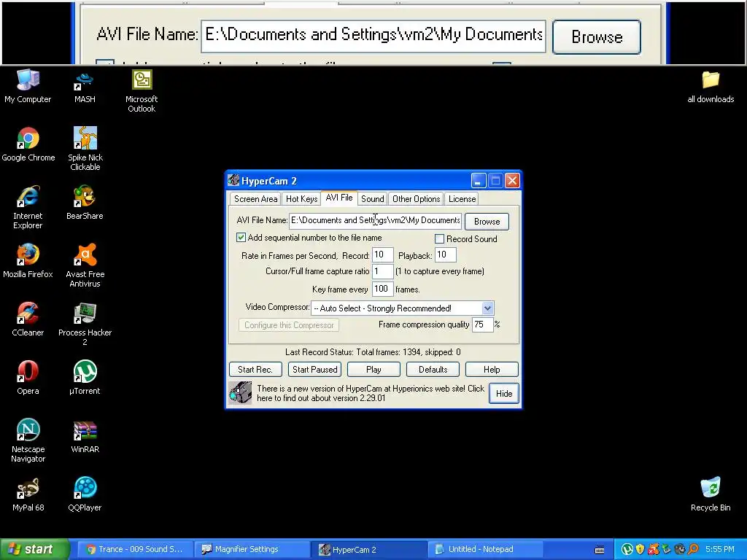Uncheck Add sequential number to file name
This screenshot has height=560, width=747.
pyautogui.click(x=241, y=237)
